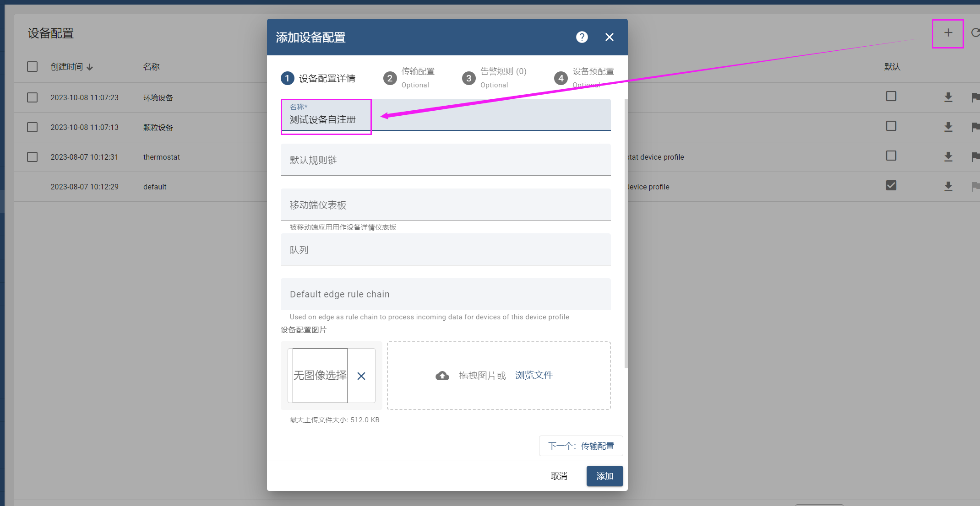
Task: Check the checkbox on the 颗粒设备 row
Action: click(x=32, y=127)
